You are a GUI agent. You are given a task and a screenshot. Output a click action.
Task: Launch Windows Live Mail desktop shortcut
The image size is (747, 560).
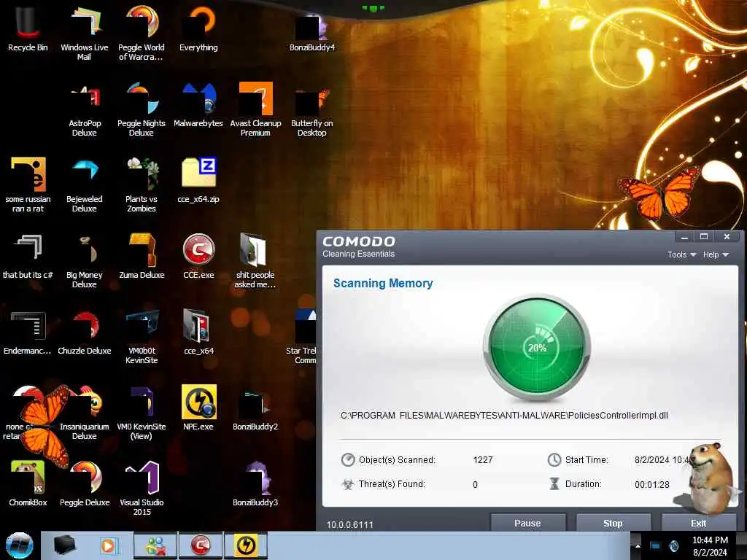pos(85,32)
